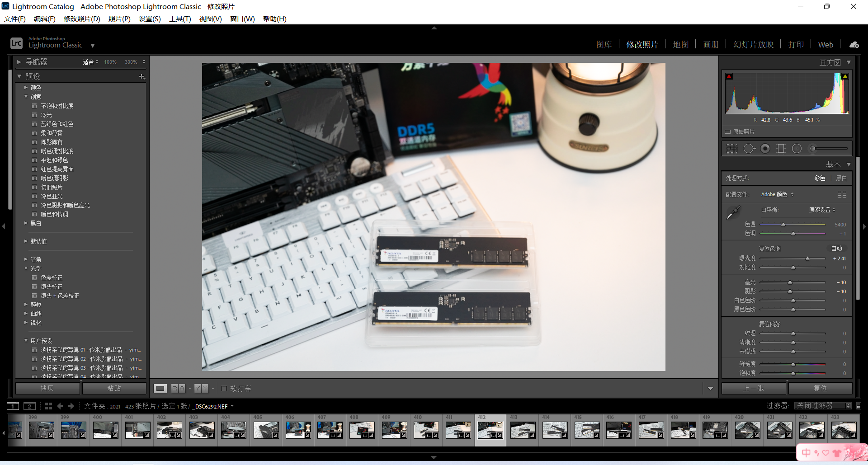Open the 文件(F) menu
868x465 pixels.
pyautogui.click(x=15, y=19)
